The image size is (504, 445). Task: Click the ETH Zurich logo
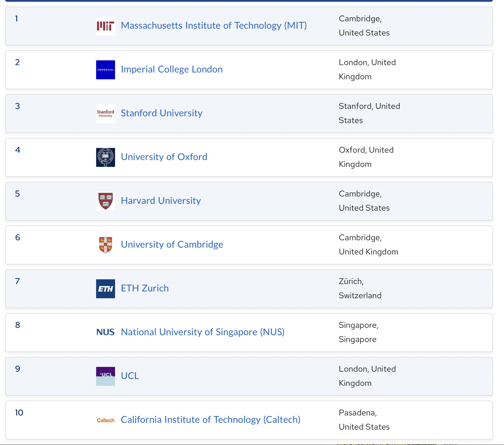pos(105,289)
